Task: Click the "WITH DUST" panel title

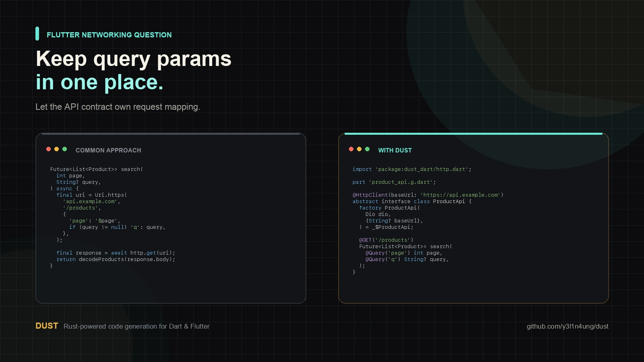Action: 395,150
